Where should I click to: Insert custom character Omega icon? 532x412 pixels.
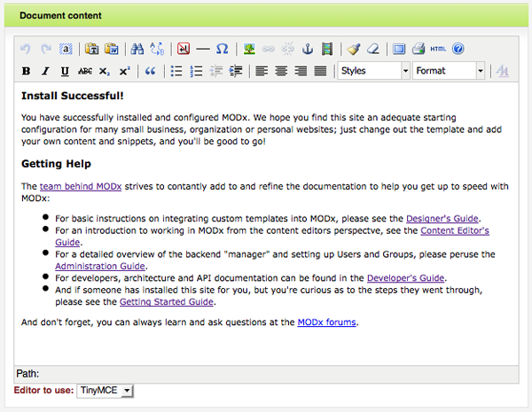click(x=223, y=49)
